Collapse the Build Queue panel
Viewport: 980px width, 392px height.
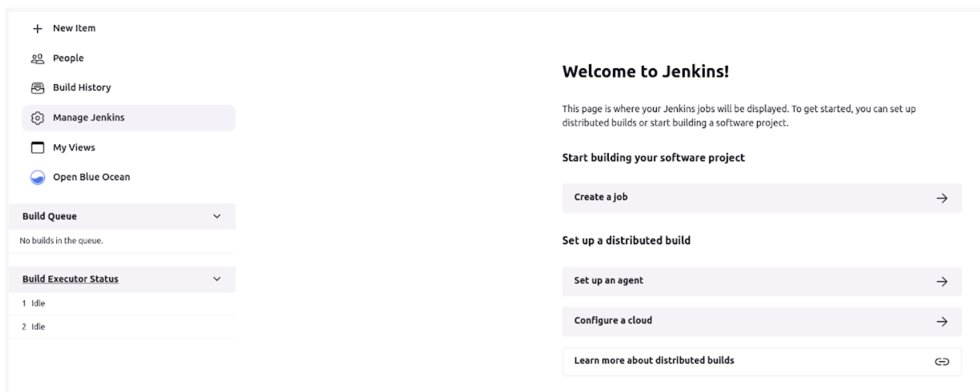click(x=215, y=216)
